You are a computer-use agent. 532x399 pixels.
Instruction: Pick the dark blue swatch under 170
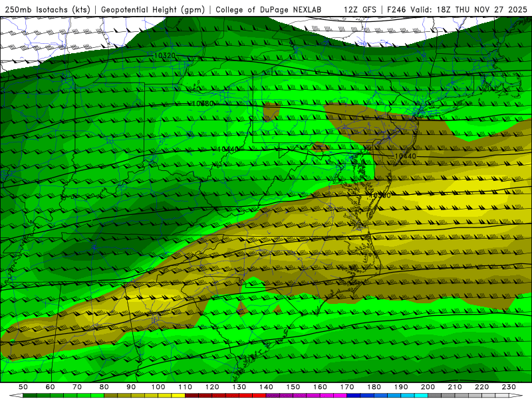tap(354, 396)
